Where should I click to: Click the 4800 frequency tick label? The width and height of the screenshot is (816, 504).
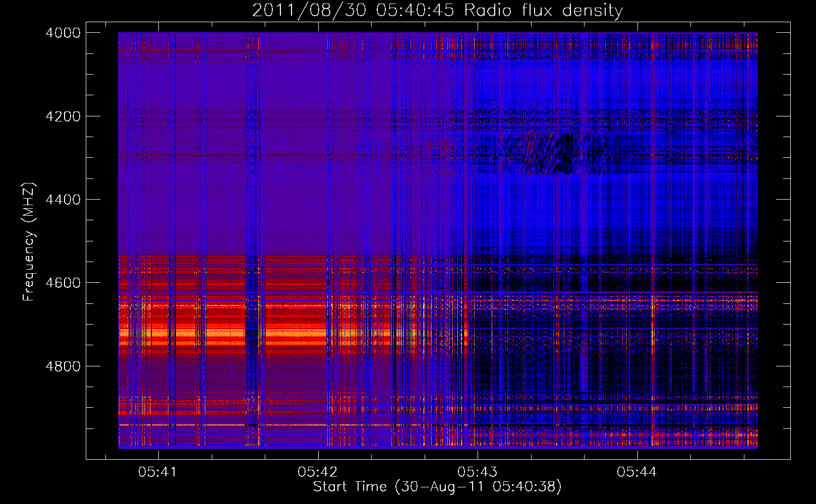[x=63, y=366]
